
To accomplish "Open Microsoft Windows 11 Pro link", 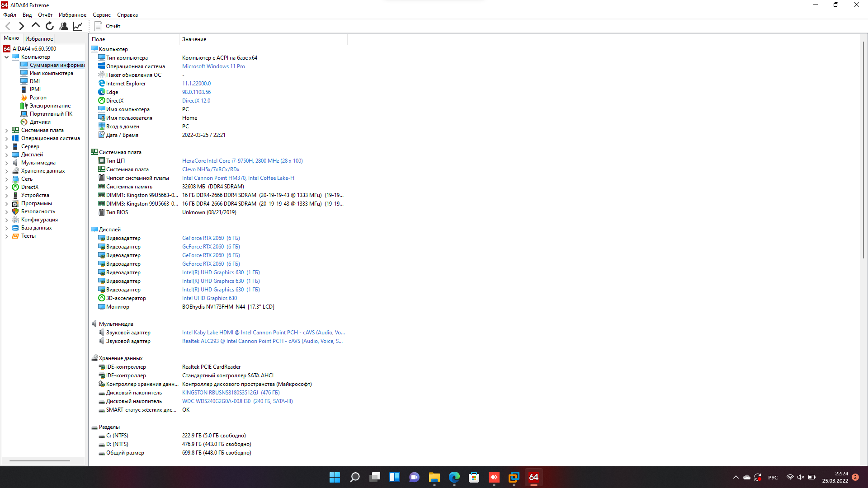I will (x=213, y=66).
